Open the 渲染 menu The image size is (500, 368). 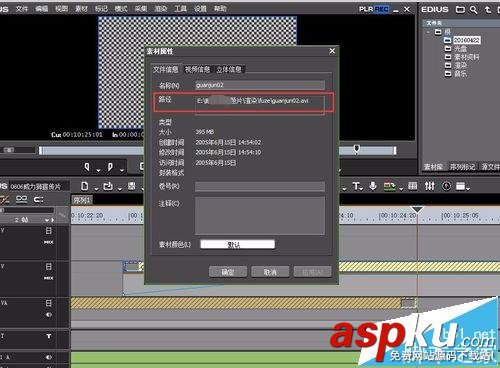161,9
